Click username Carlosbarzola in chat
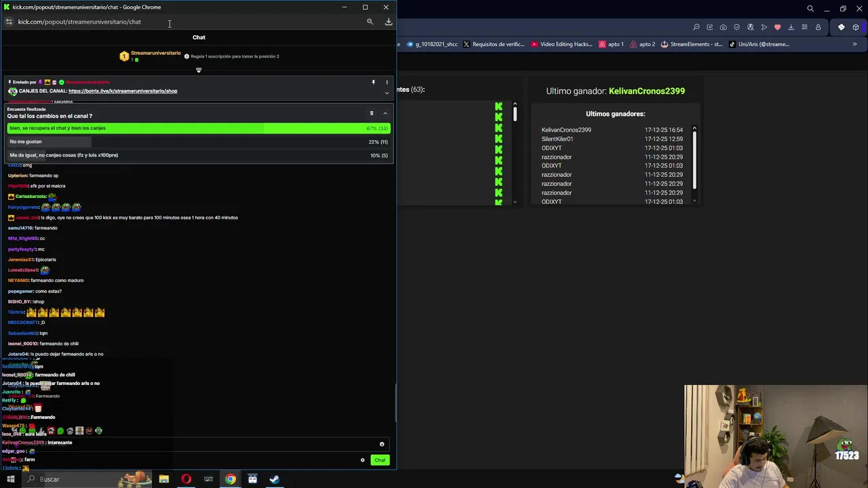868x488 pixels. pyautogui.click(x=31, y=197)
